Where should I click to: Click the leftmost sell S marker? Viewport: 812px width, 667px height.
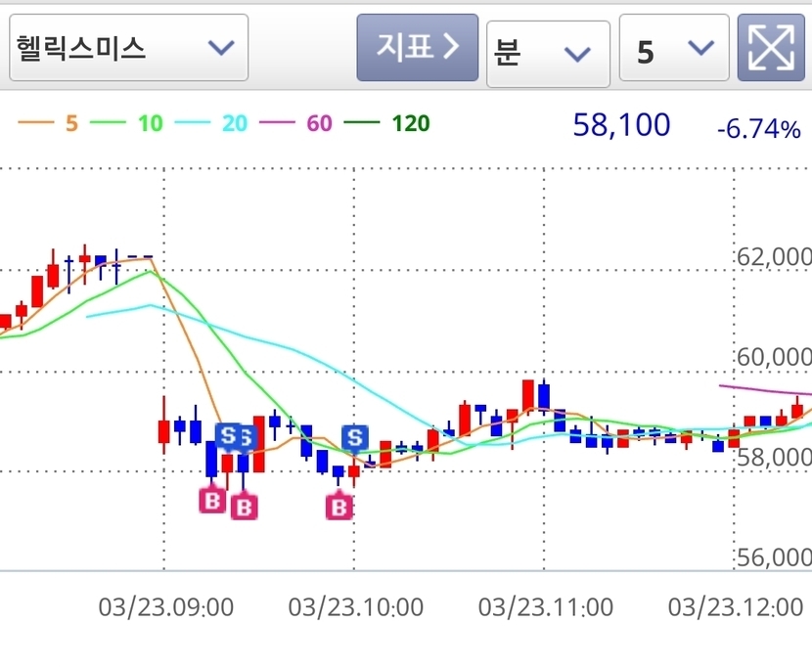[x=228, y=435]
